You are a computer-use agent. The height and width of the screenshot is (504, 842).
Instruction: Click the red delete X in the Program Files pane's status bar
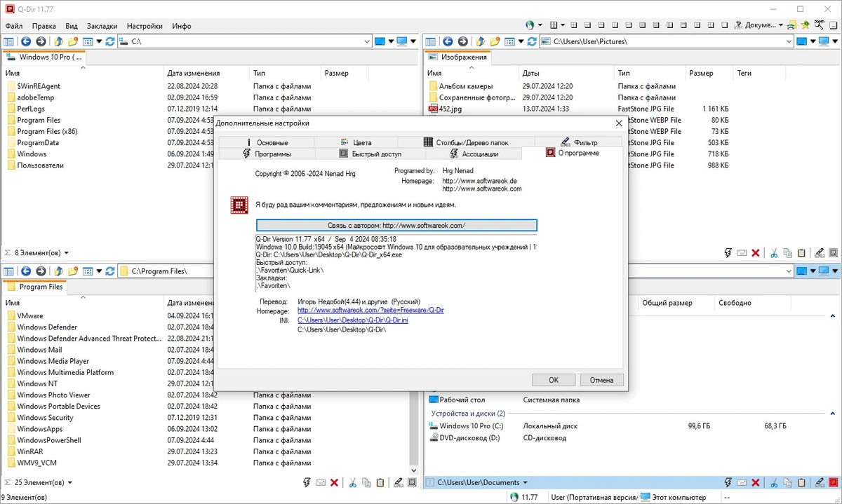[334, 482]
